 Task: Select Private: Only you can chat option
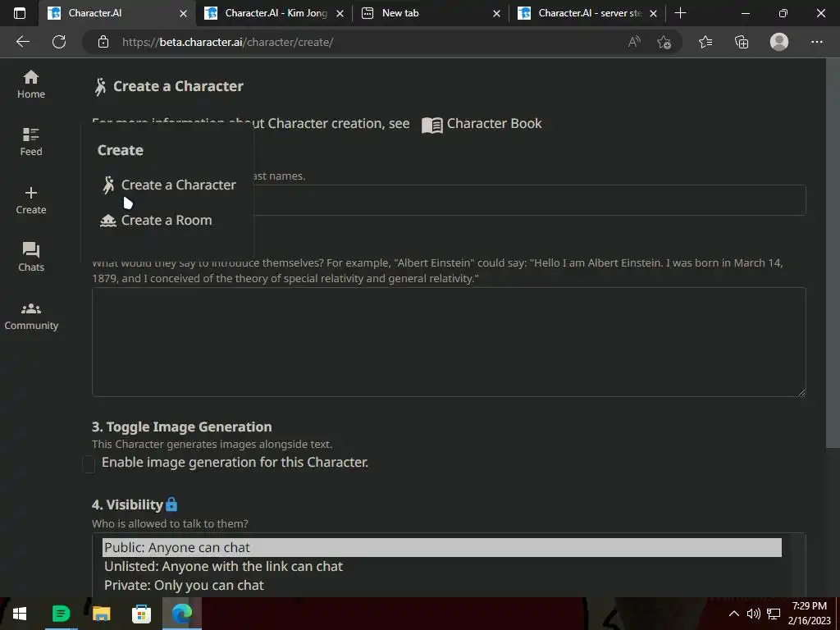[442, 585]
